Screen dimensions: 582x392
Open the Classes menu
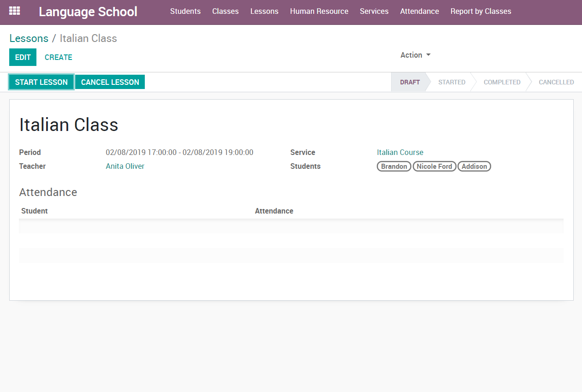pos(226,12)
